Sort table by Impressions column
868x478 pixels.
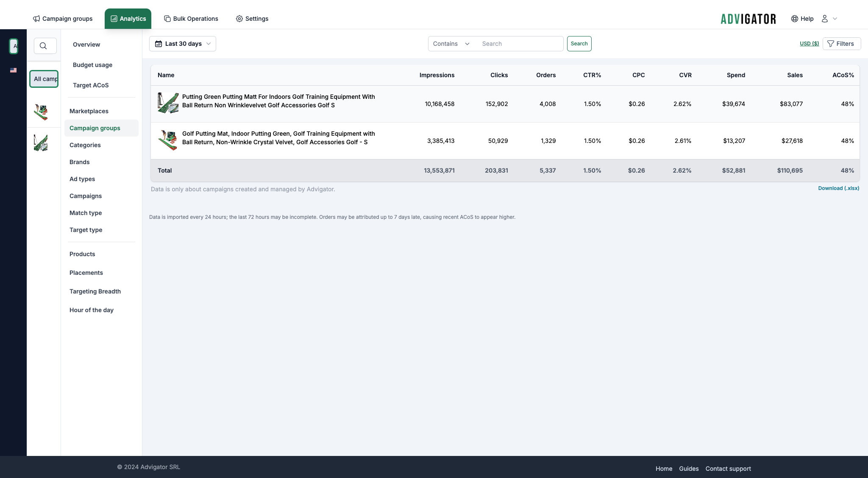437,75
